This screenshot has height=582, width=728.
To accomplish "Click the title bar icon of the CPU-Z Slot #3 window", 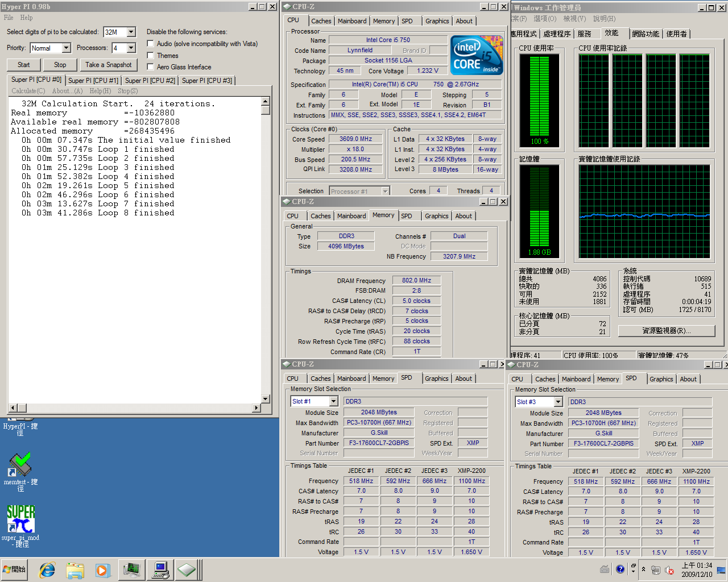I will pos(511,364).
